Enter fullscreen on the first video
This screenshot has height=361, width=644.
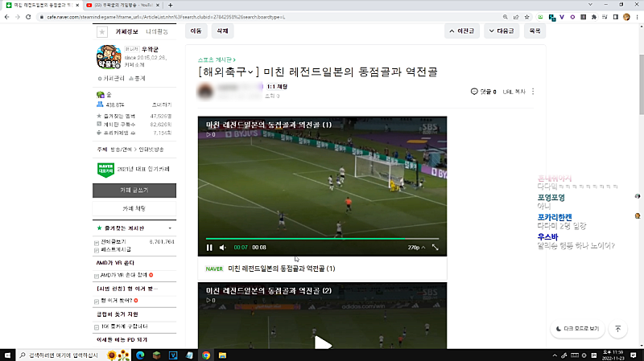click(435, 248)
